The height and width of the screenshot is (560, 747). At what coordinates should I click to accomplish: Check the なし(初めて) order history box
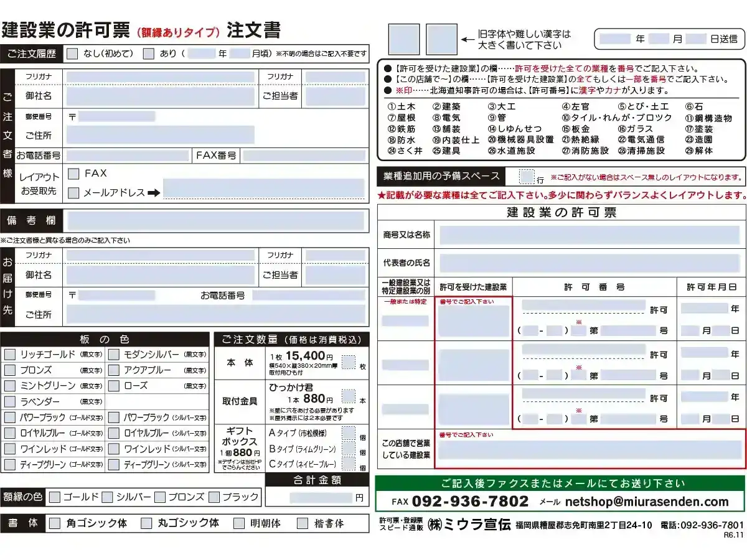73,52
